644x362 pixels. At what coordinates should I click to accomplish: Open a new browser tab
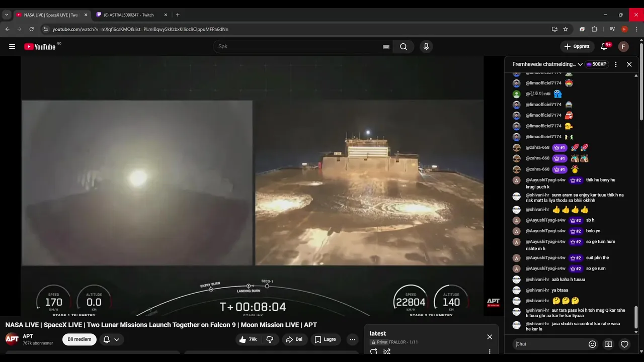(x=178, y=15)
